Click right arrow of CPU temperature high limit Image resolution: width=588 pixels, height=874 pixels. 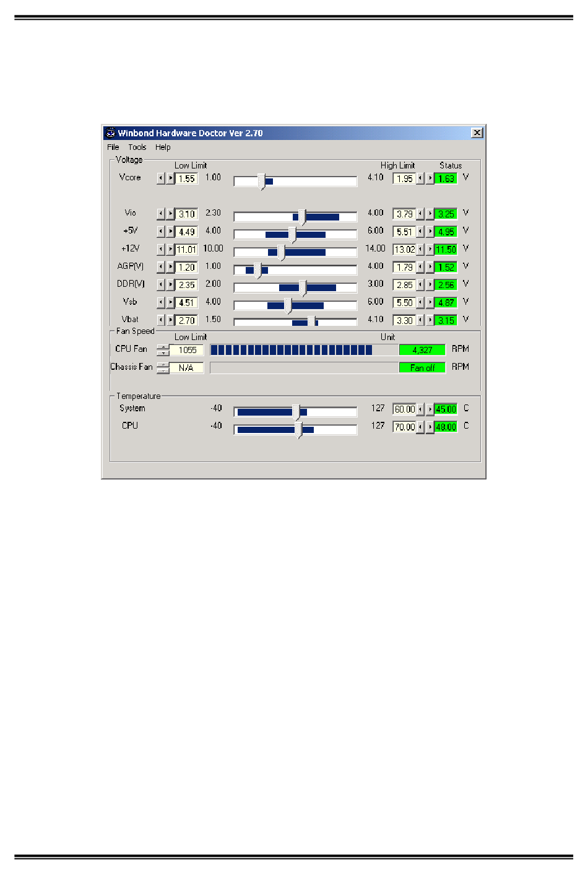click(x=430, y=427)
